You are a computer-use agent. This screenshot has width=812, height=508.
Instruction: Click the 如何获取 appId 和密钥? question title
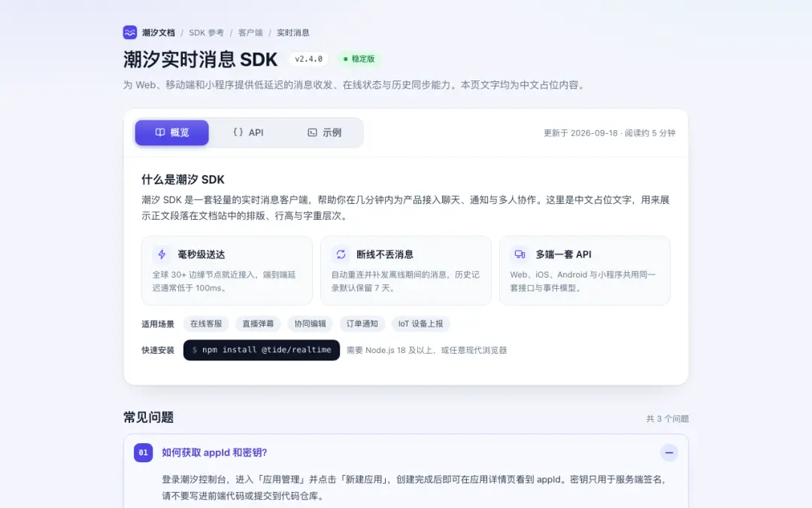coord(214,452)
